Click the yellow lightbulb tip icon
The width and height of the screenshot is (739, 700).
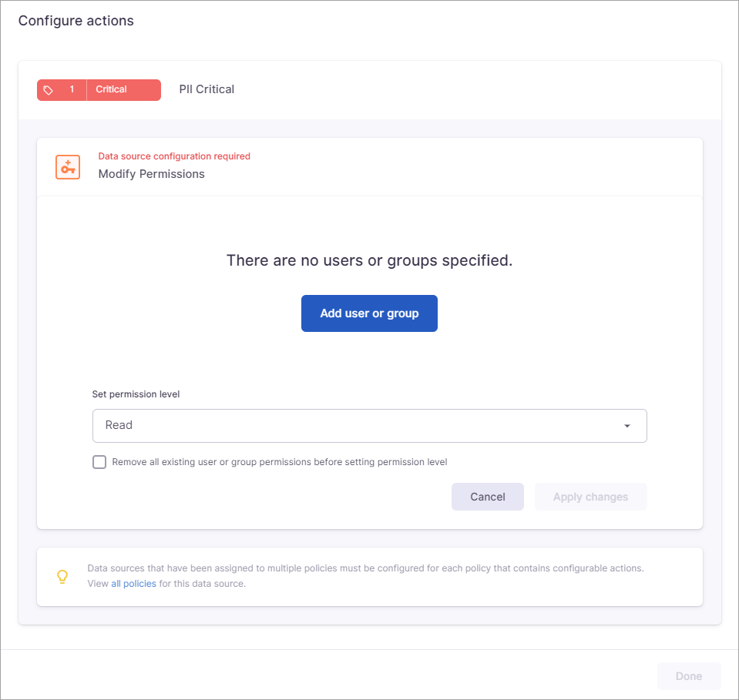pyautogui.click(x=63, y=576)
